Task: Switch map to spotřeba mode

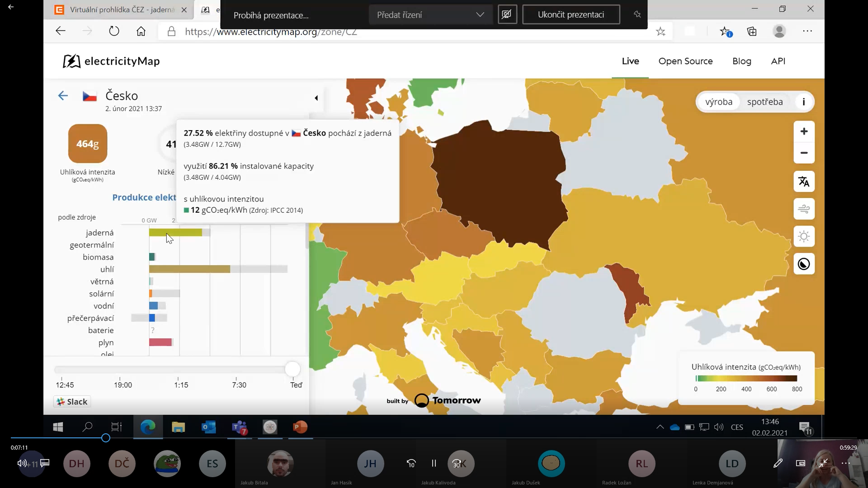Action: pos(764,102)
